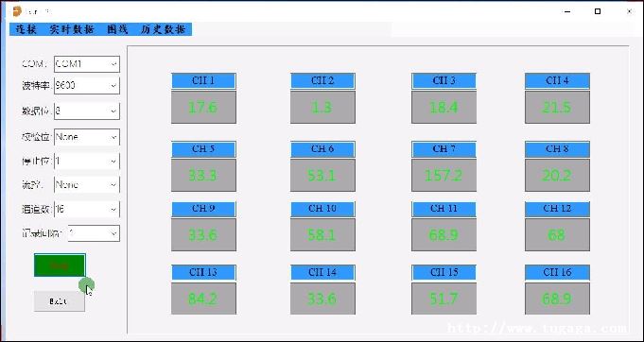Click the CH 8 header label

(557, 149)
